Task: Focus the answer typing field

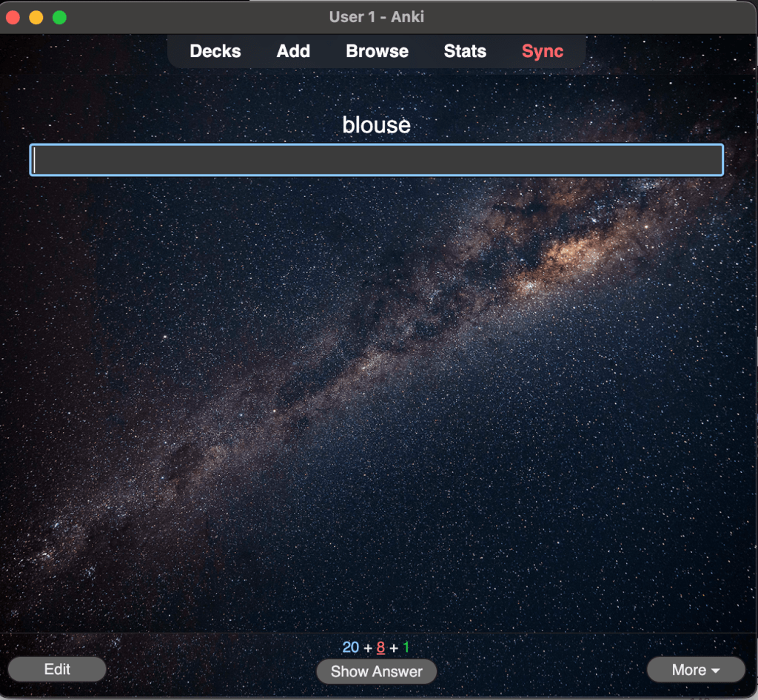Action: tap(376, 161)
